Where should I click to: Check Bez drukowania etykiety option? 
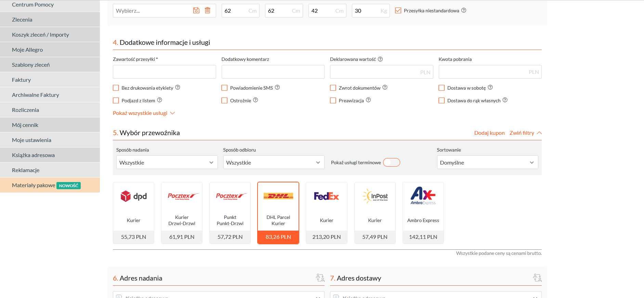coord(116,88)
